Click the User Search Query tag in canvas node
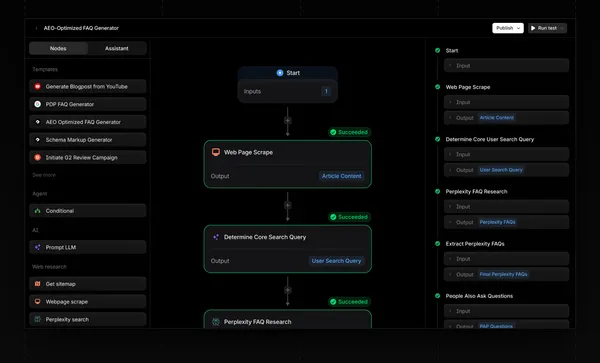Viewport: 600px width, 363px height. pyautogui.click(x=336, y=261)
